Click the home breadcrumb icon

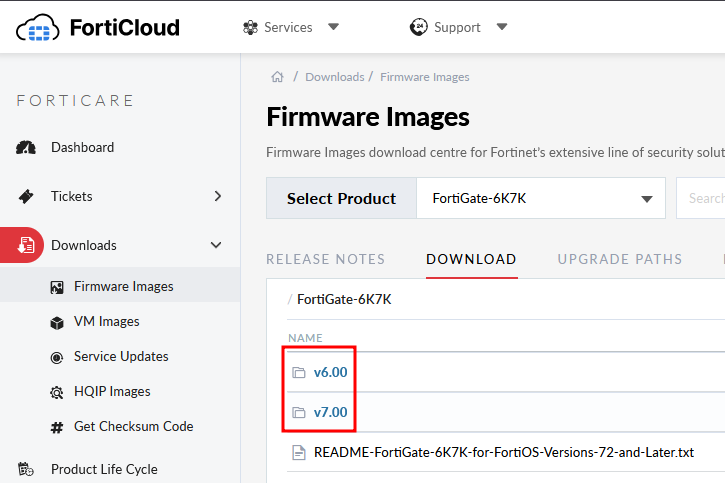[x=278, y=77]
